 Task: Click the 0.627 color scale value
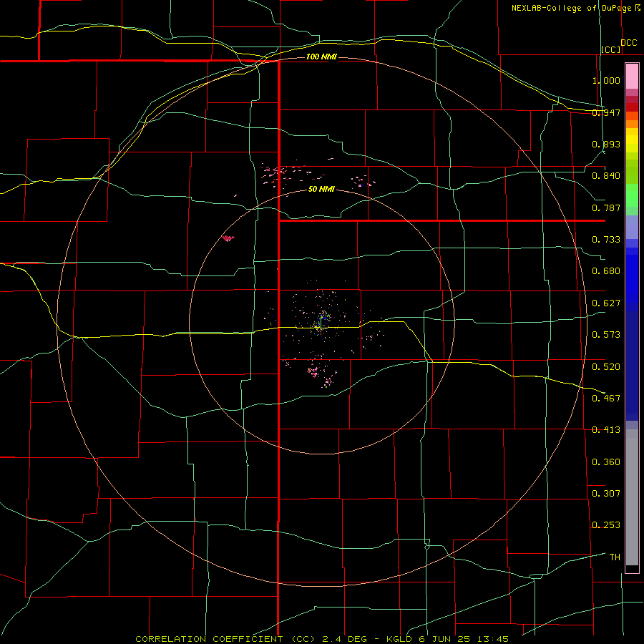point(606,303)
